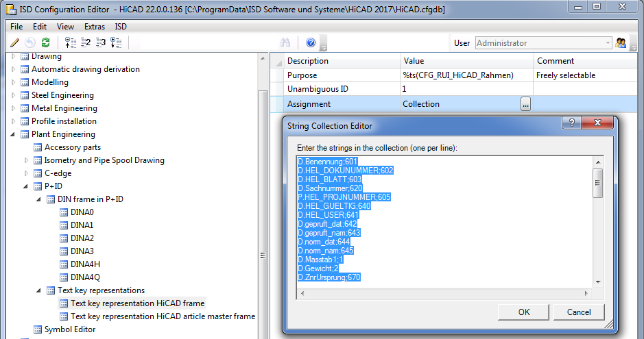Expand the Metal Engineering tree node
The image size is (644, 339).
coord(14,108)
